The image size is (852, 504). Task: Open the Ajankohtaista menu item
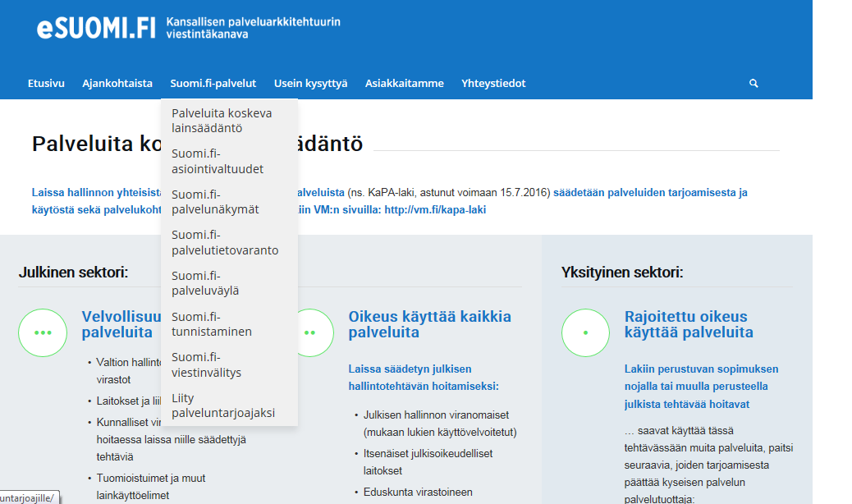(117, 83)
